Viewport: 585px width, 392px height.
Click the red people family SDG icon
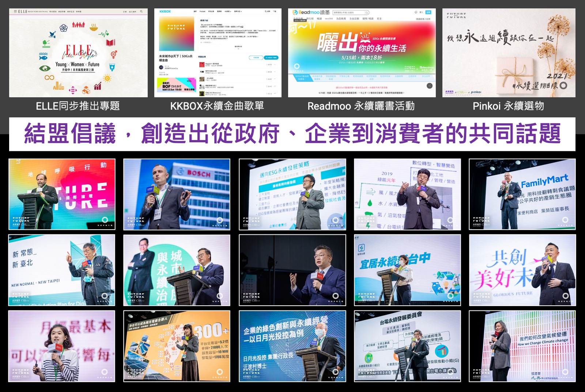click(78, 24)
